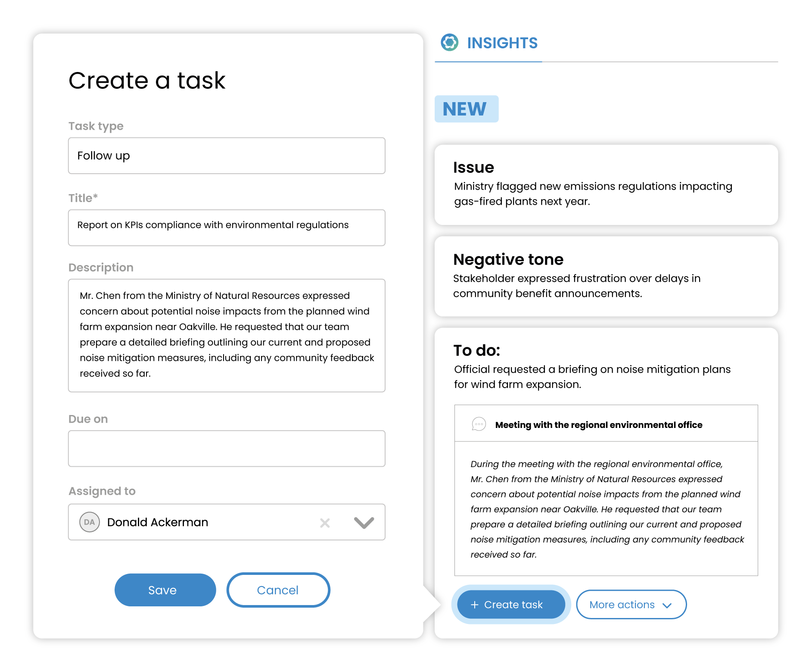812x671 pixels.
Task: Cancel the task creation
Action: 278,590
